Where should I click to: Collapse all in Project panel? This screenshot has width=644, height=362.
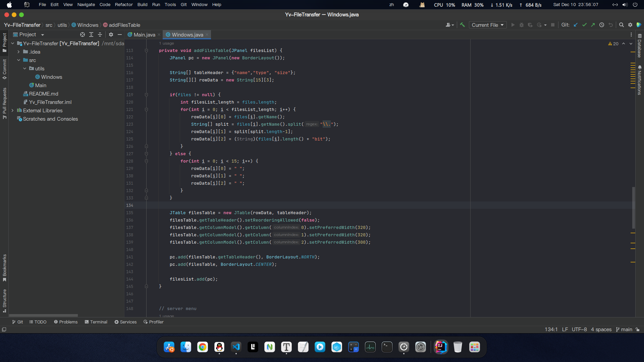tap(100, 35)
